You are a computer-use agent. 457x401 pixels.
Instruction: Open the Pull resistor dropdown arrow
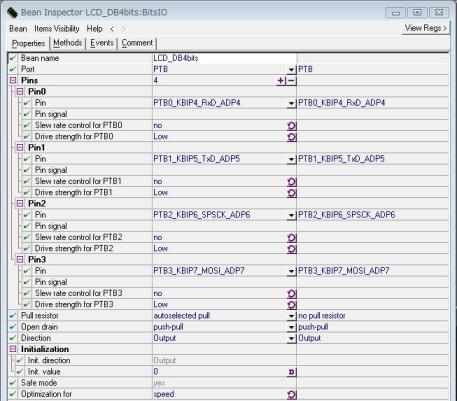click(291, 316)
